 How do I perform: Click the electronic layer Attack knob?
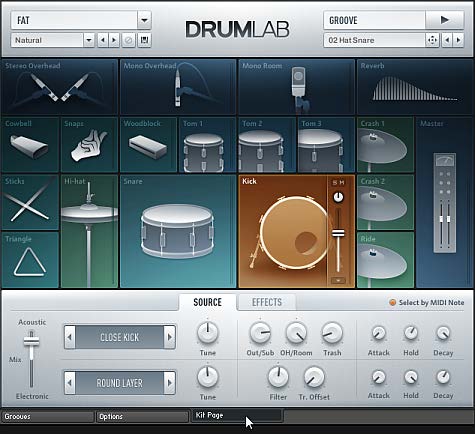pyautogui.click(x=379, y=377)
